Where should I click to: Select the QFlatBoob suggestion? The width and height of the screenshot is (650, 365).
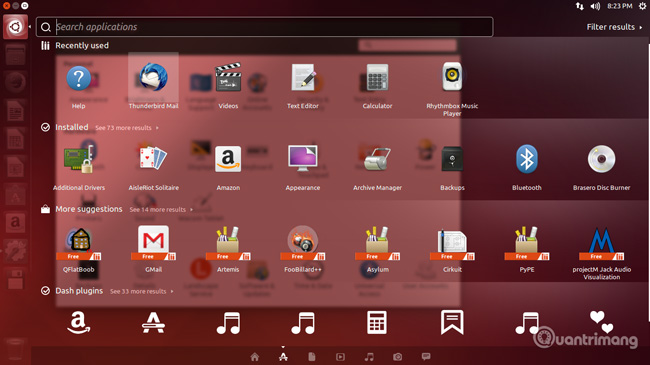(x=79, y=243)
